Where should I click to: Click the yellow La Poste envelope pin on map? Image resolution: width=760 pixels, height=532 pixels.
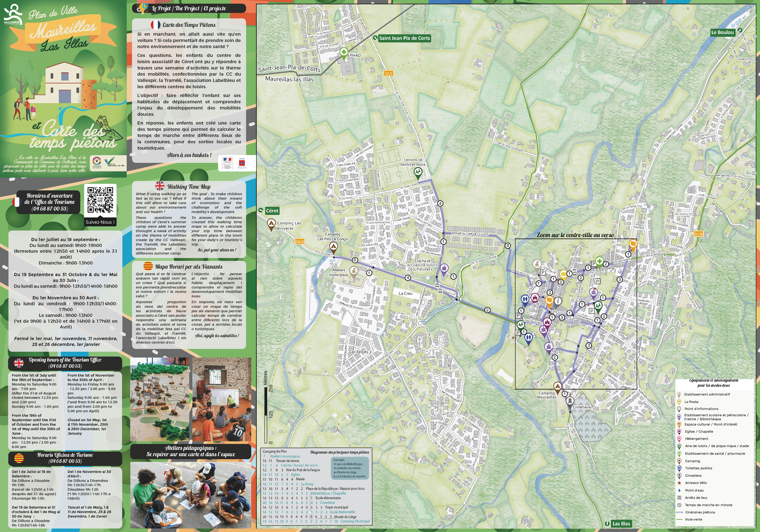coord(563,274)
